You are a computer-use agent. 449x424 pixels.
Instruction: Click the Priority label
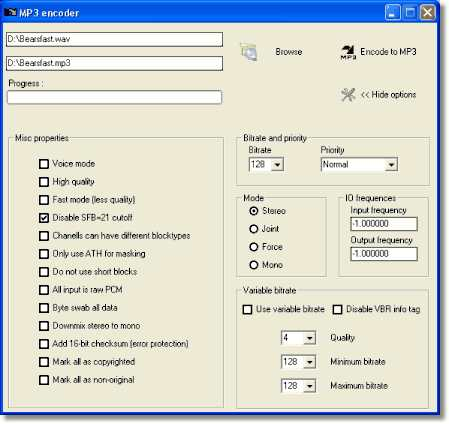point(332,150)
